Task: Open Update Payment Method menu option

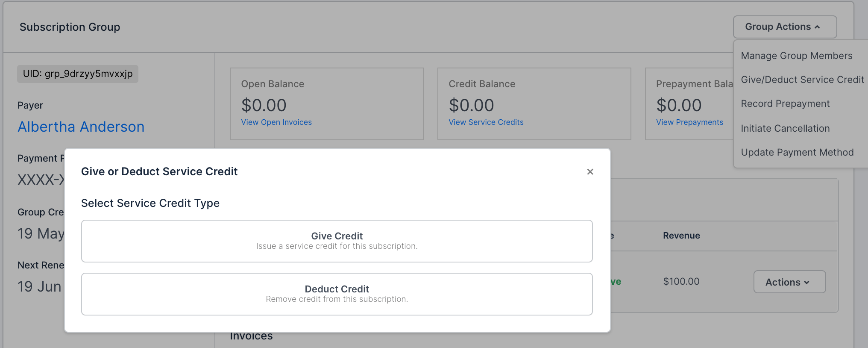Action: point(797,153)
